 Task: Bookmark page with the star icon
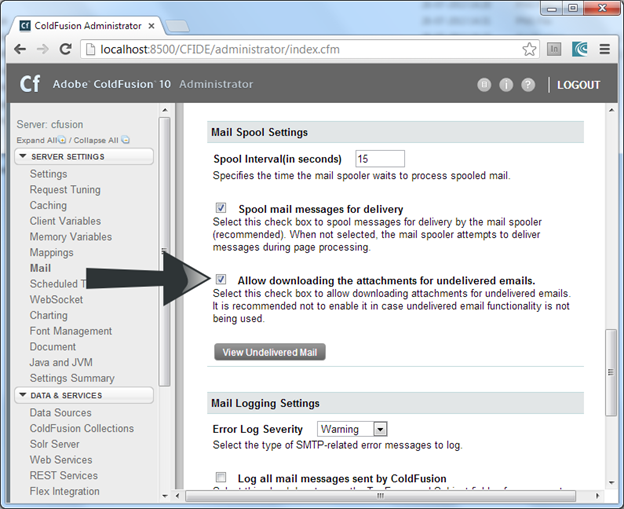point(529,49)
